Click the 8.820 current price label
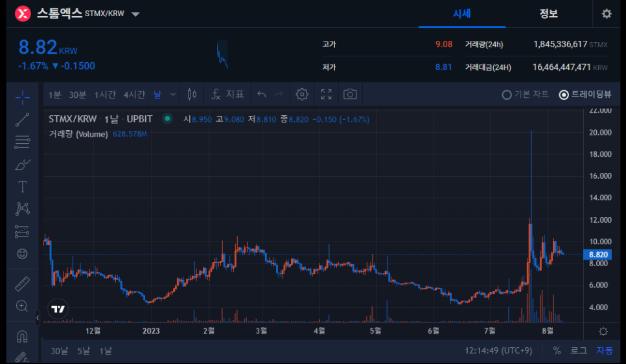Image resolution: width=626 pixels, height=364 pixels. click(x=597, y=255)
